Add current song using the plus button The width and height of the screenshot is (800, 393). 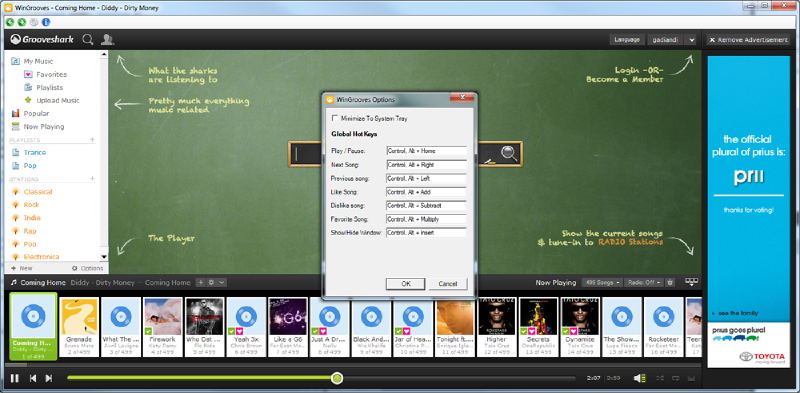pyautogui.click(x=201, y=282)
